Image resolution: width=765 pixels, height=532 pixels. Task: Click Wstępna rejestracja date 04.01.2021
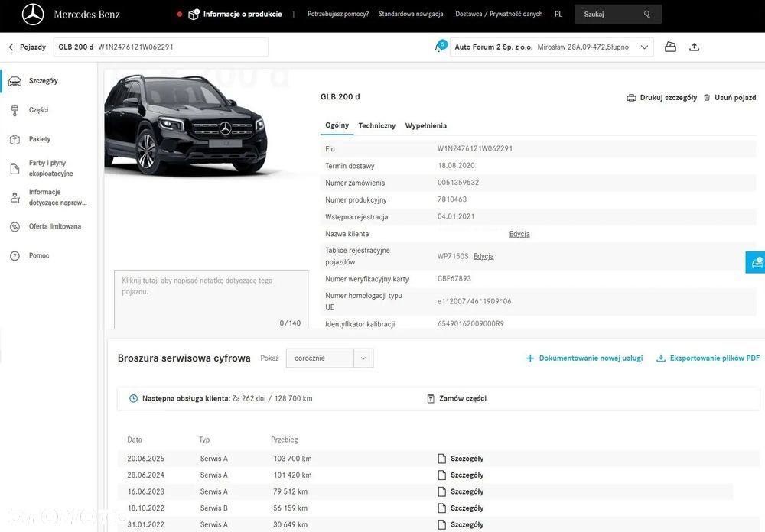pyautogui.click(x=456, y=216)
